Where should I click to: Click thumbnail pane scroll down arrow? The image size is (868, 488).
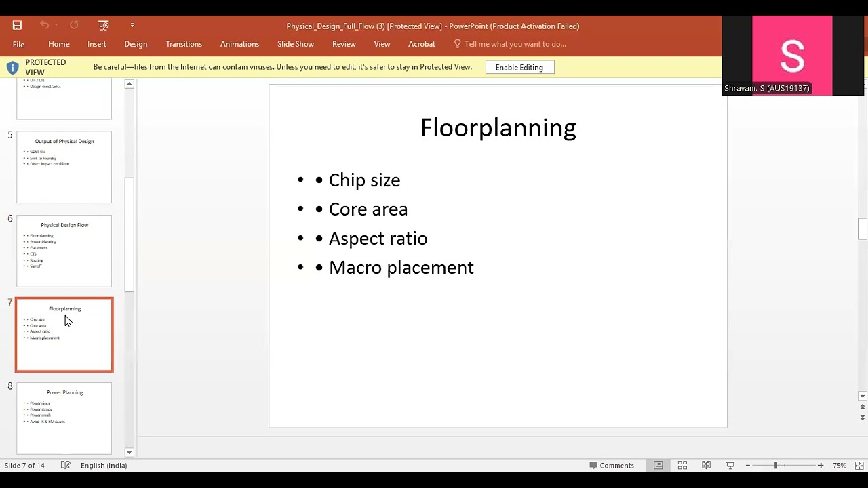pos(130,452)
